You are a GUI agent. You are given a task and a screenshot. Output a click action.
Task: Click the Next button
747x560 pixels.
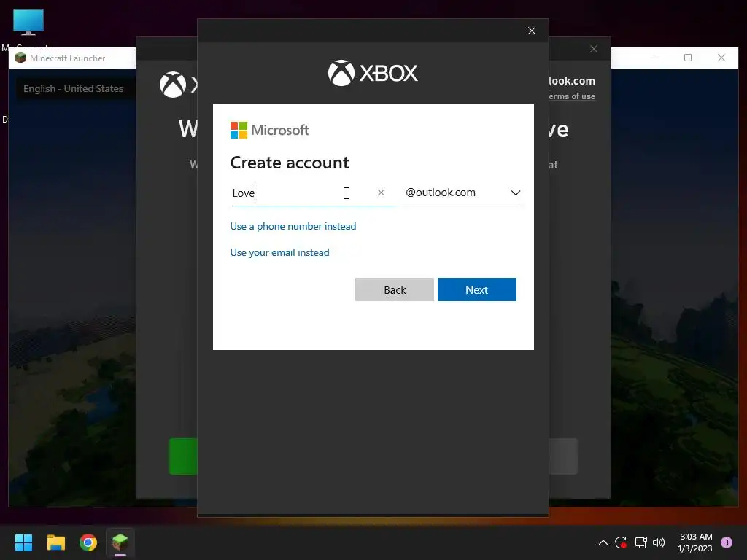[x=477, y=289]
